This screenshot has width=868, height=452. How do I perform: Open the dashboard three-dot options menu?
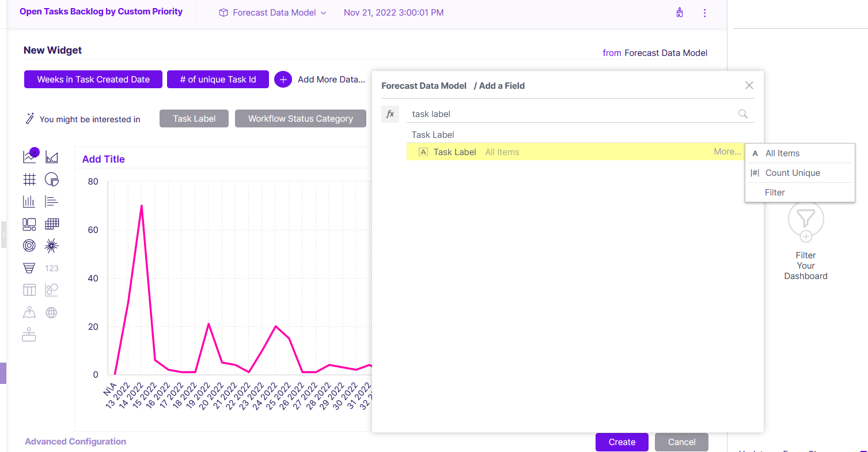704,13
